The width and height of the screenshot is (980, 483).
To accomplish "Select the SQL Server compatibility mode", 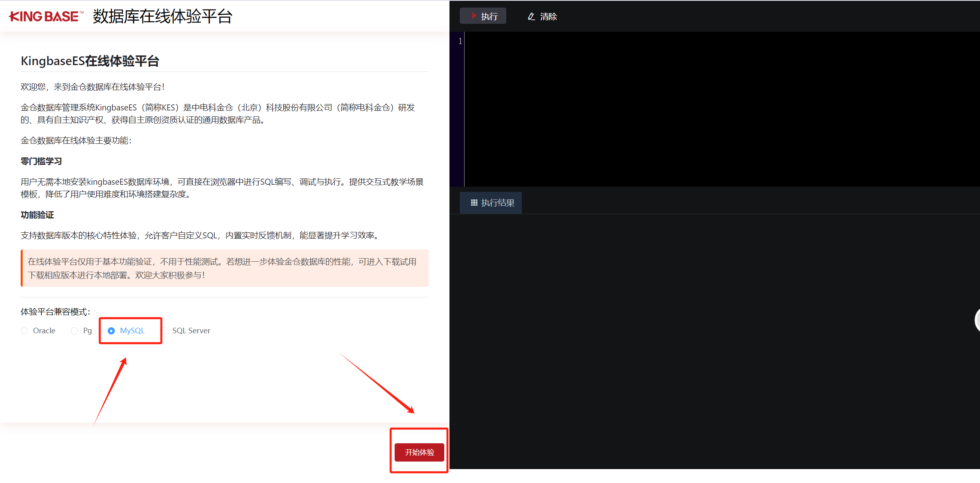I will (x=187, y=331).
